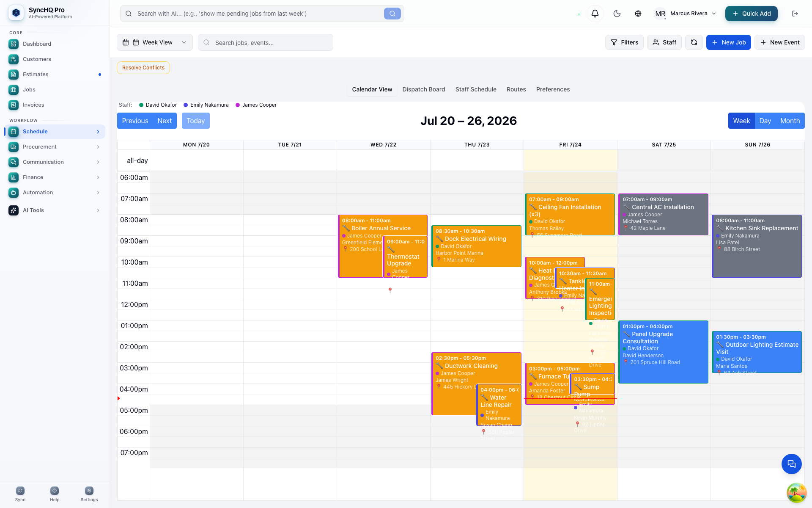Click the signal status icon near bell
This screenshot has height=508, width=812.
coord(579,14)
